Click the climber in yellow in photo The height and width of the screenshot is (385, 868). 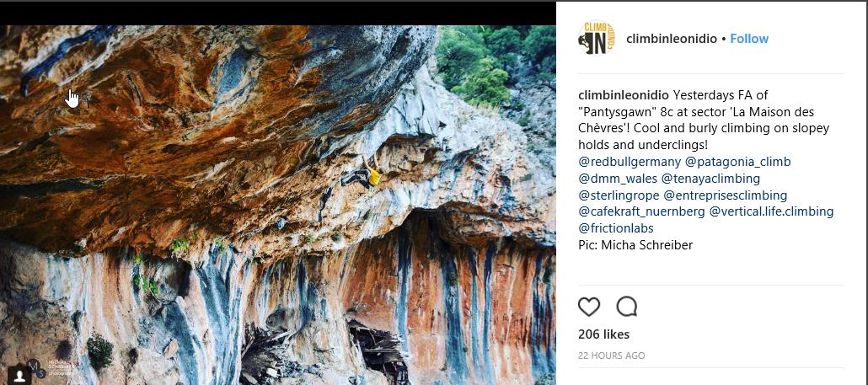coord(371,173)
